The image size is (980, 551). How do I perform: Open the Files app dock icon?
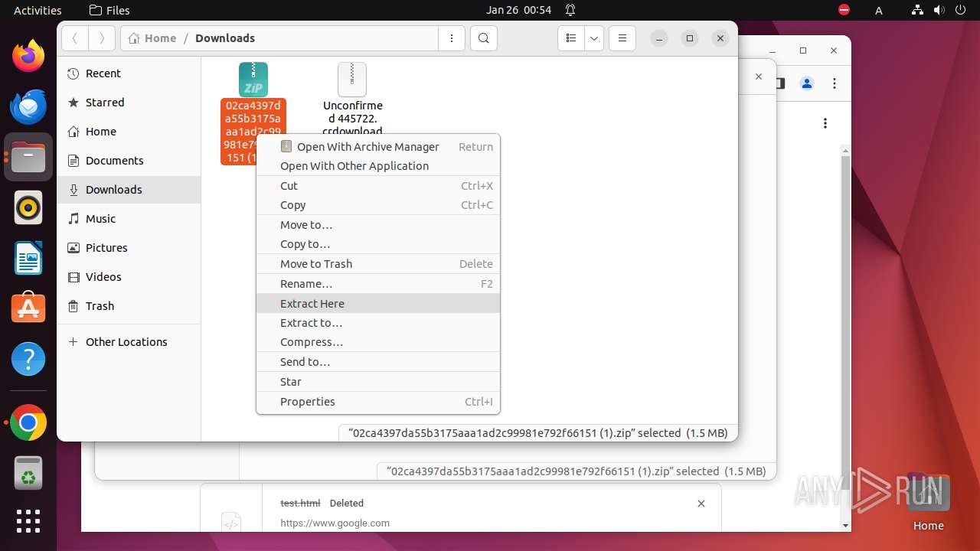click(28, 157)
